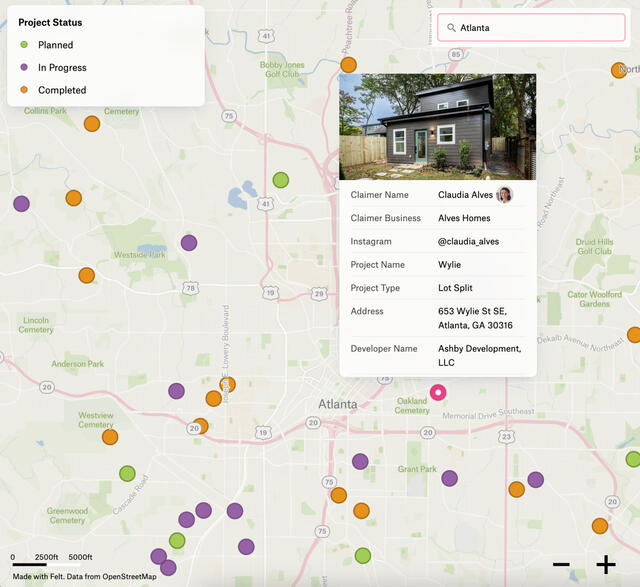This screenshot has height=587, width=640.
Task: Open orange marker below Westview Cemetery
Action: [x=110, y=437]
